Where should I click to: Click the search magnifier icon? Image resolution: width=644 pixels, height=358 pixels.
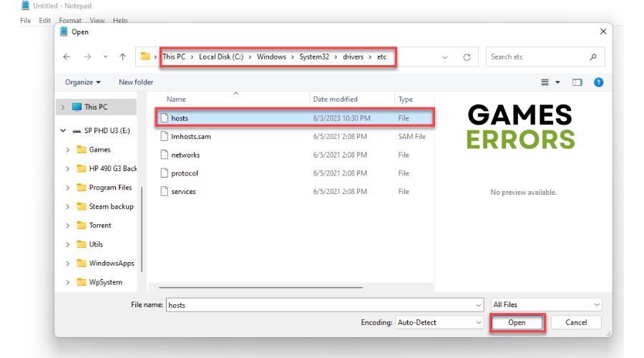point(593,57)
